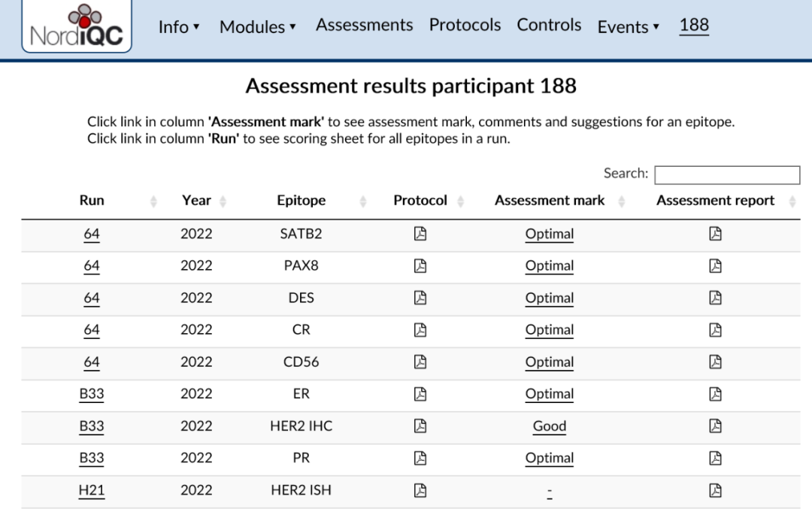Click the NordiQC logo
Image resolution: width=812 pixels, height=509 pixels.
[x=77, y=27]
